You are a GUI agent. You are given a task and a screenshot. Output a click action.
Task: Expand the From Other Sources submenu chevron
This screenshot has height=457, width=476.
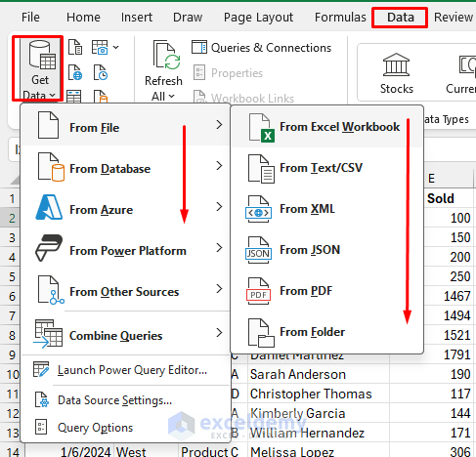[x=219, y=289]
